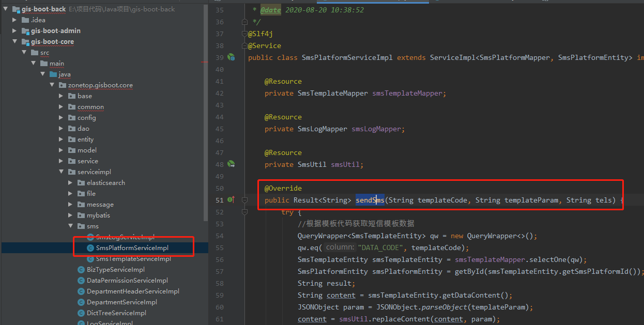Open DataPermissionServiceImpl class file
This screenshot has width=644, height=325.
pyautogui.click(x=127, y=281)
